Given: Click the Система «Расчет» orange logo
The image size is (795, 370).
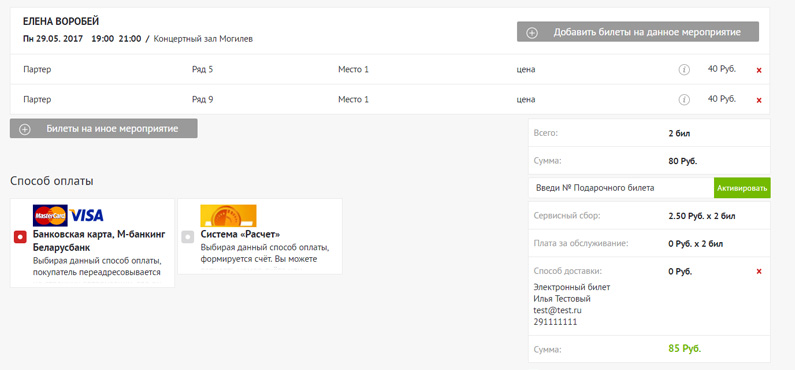Looking at the screenshot, I should 228,215.
